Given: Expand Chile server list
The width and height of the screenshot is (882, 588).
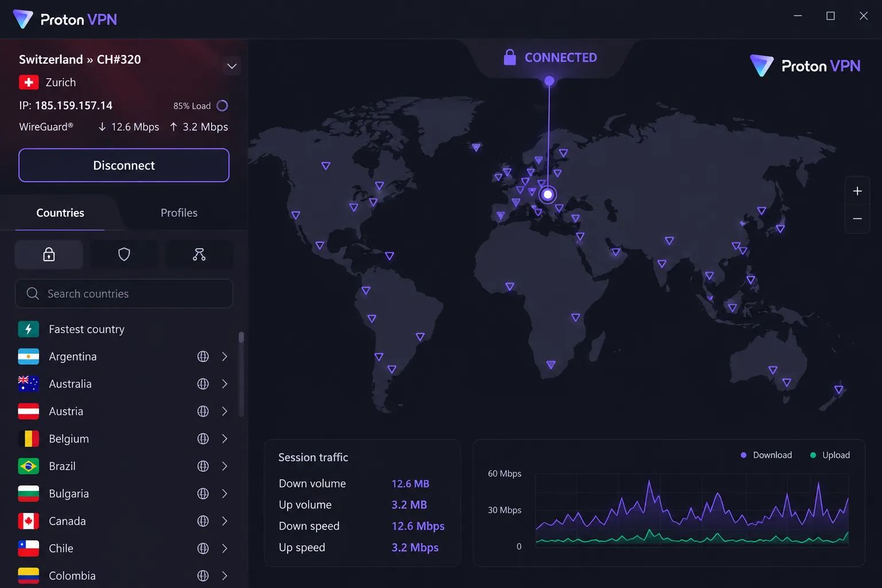Looking at the screenshot, I should (225, 548).
